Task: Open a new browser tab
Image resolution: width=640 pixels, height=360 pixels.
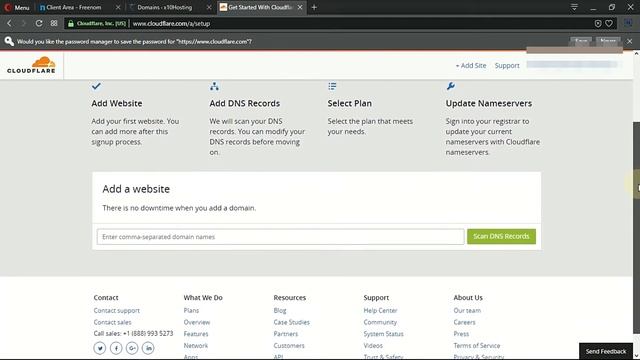Action: click(314, 7)
